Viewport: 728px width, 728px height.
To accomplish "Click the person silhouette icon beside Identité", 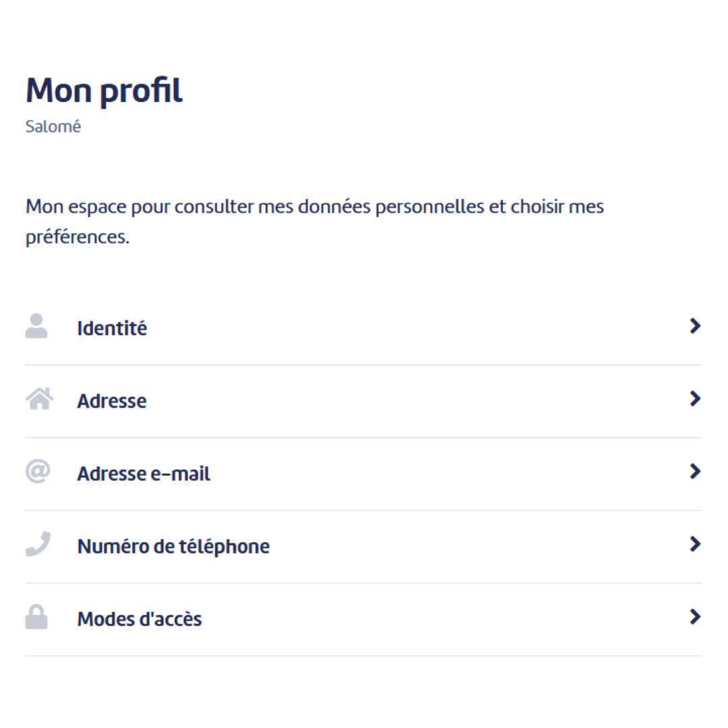I will click(36, 326).
